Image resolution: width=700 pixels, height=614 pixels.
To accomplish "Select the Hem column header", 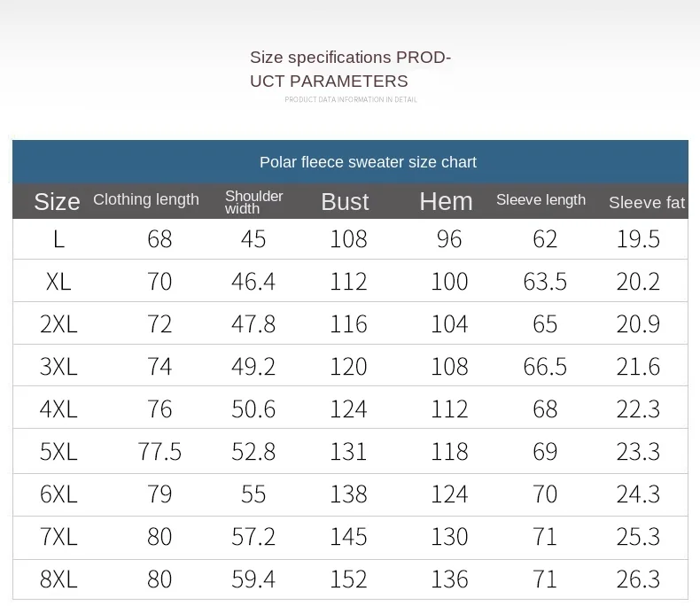I will 446,202.
